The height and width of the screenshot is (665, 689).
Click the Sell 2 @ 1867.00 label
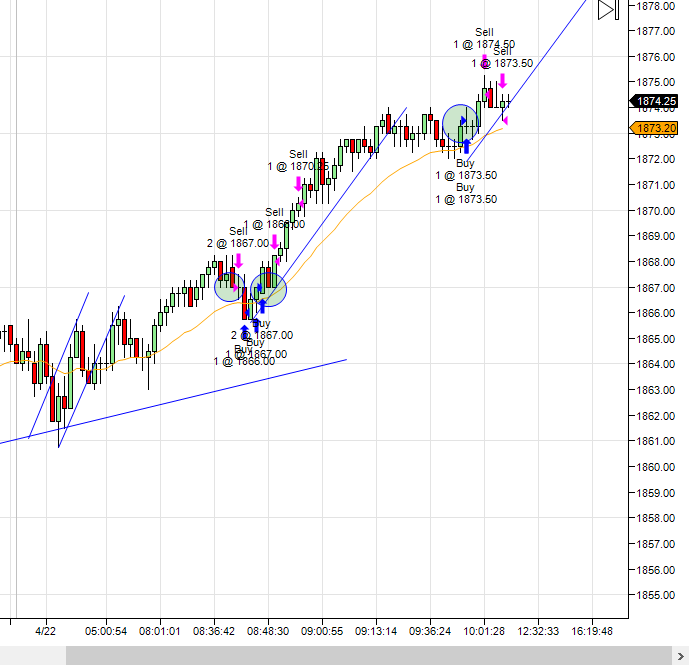click(x=238, y=237)
